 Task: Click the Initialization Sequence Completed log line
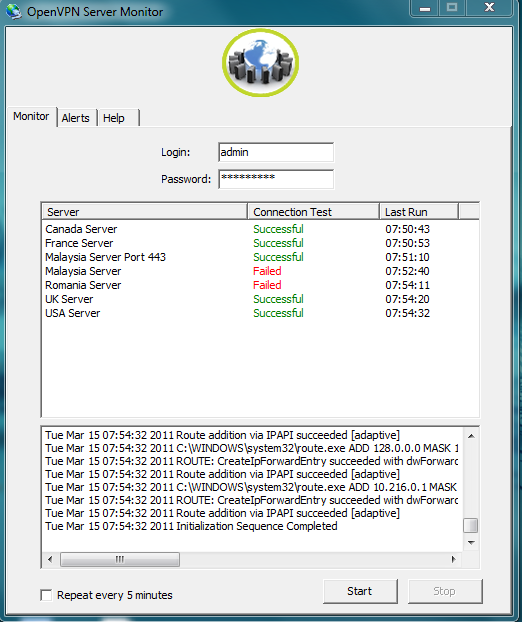pos(191,526)
